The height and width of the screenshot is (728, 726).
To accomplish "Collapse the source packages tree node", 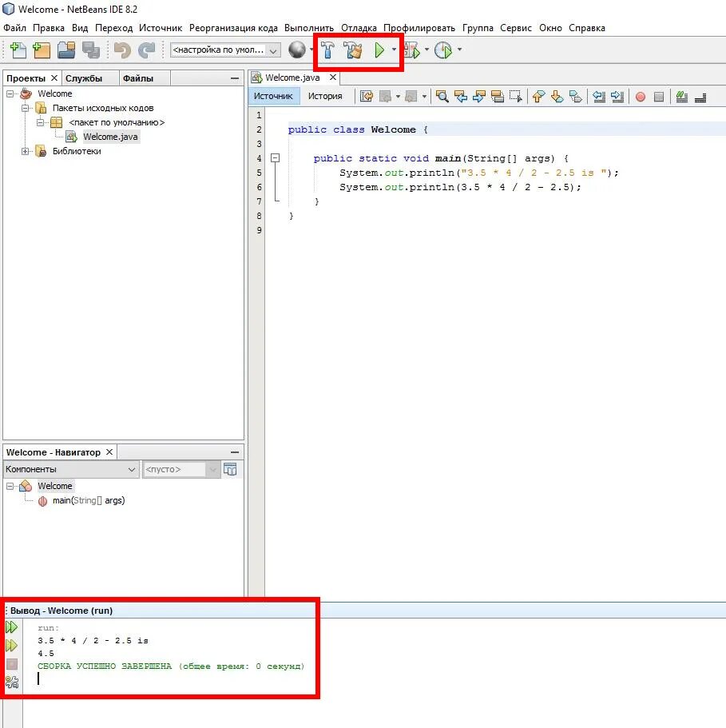I will 25,108.
